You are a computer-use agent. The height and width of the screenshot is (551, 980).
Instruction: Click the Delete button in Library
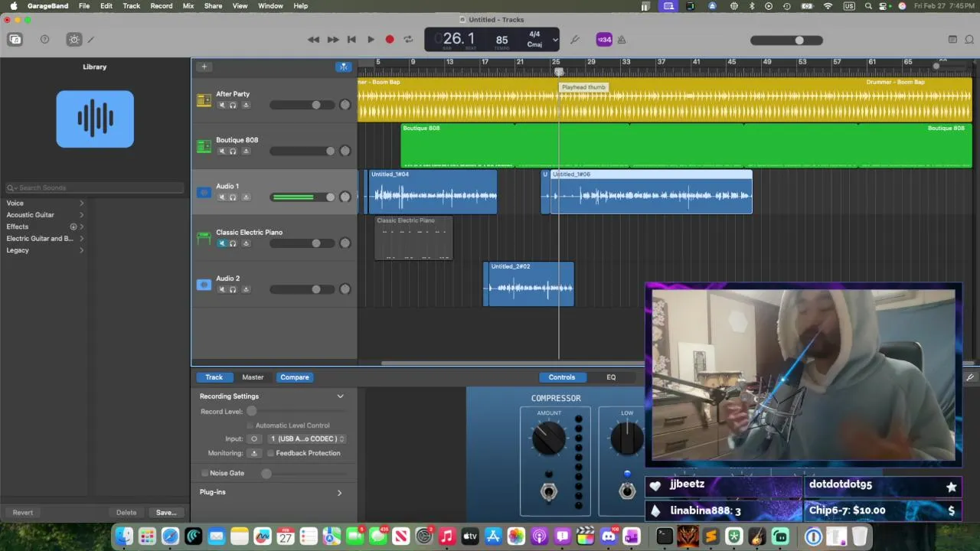tap(126, 513)
